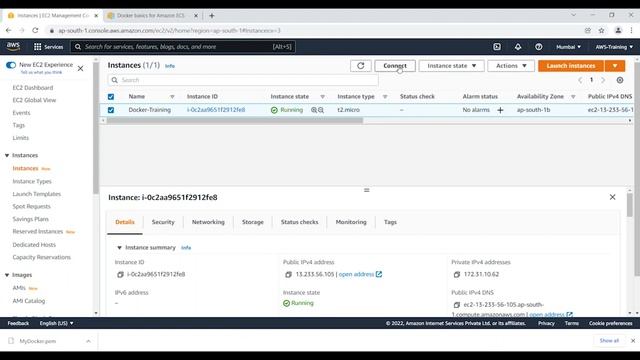The image size is (640, 360).
Task: Open a new browser tab
Action: point(211,16)
